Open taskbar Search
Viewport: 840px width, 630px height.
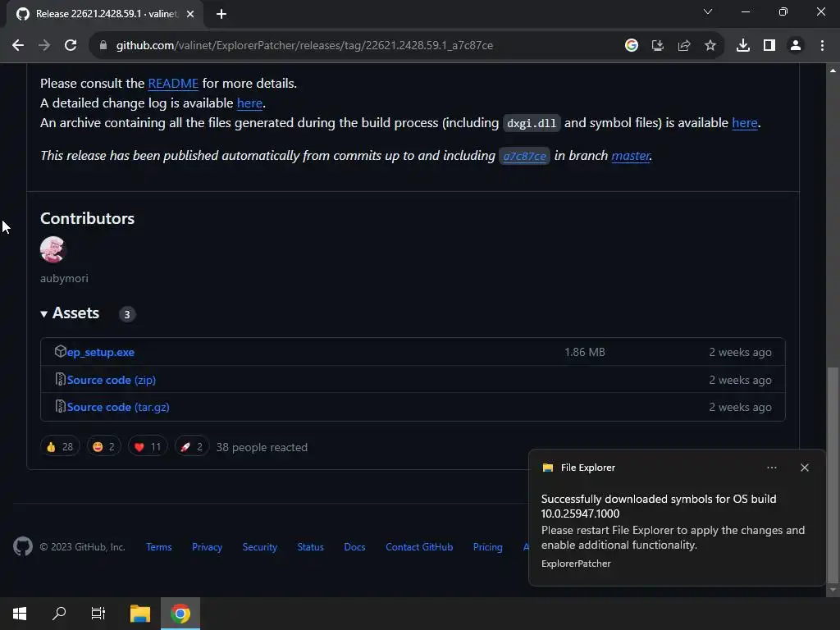click(x=59, y=614)
